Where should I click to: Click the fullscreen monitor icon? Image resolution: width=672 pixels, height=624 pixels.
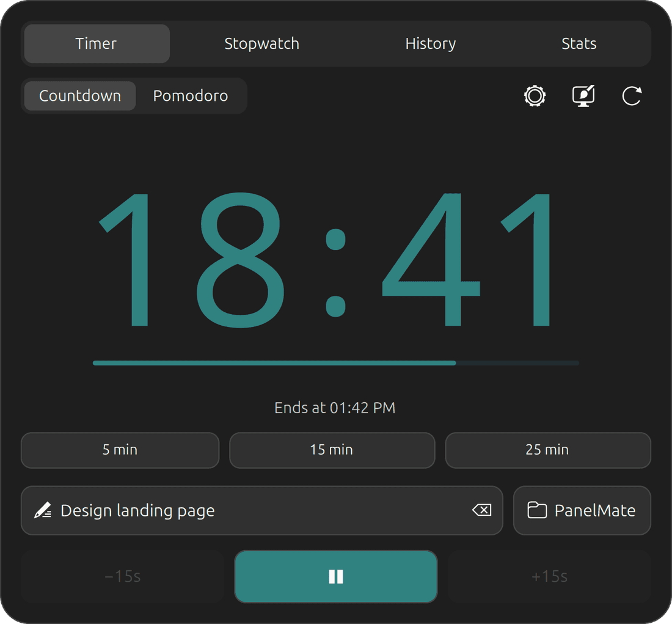point(583,95)
